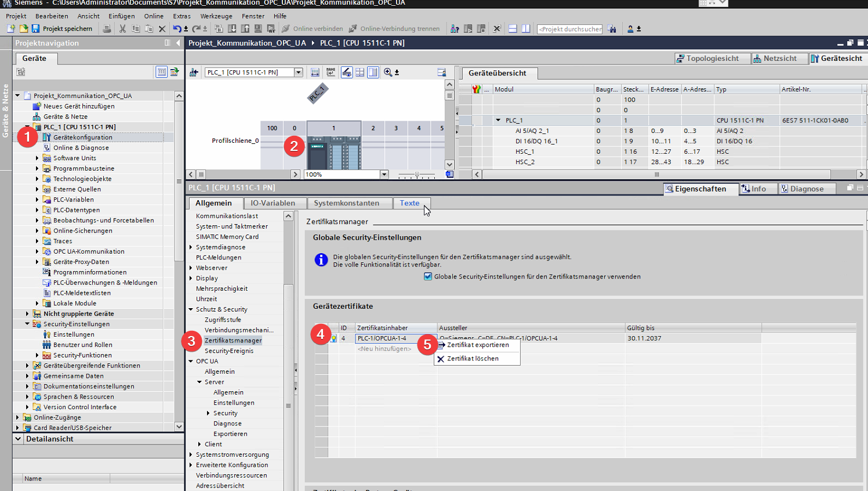Save the project with Projekt speichern
Image resolution: width=868 pixels, height=491 pixels.
coord(61,28)
